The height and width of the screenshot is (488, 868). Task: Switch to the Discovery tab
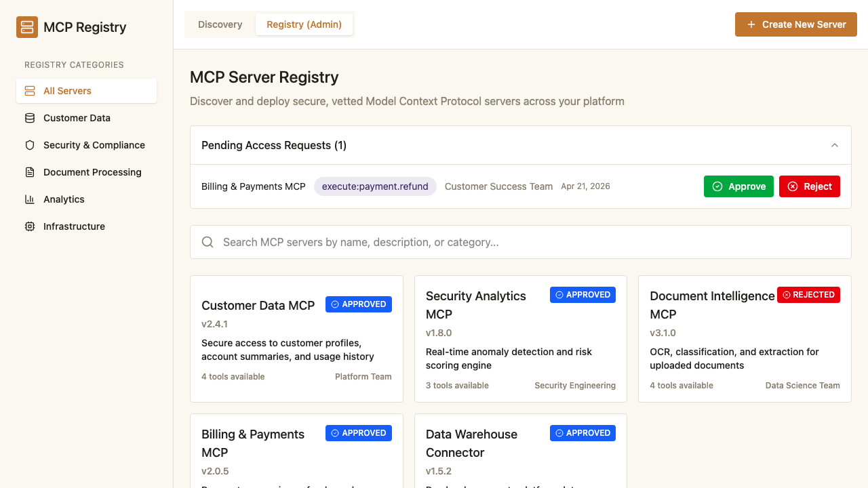coord(220,24)
